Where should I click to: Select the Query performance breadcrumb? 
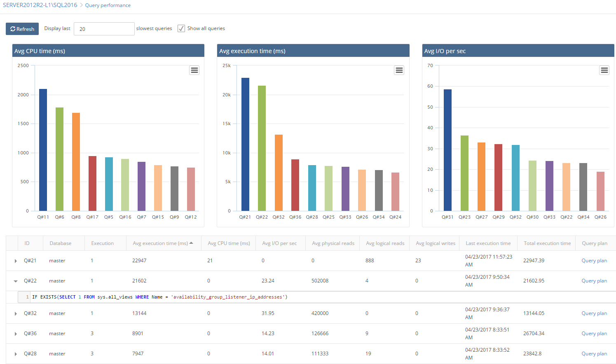click(x=108, y=5)
